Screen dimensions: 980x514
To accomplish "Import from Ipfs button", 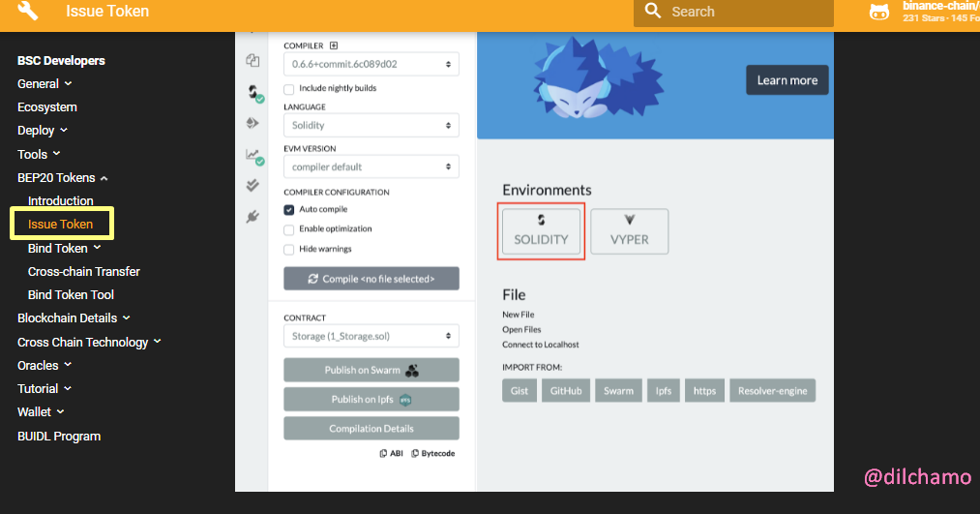I will coord(663,391).
